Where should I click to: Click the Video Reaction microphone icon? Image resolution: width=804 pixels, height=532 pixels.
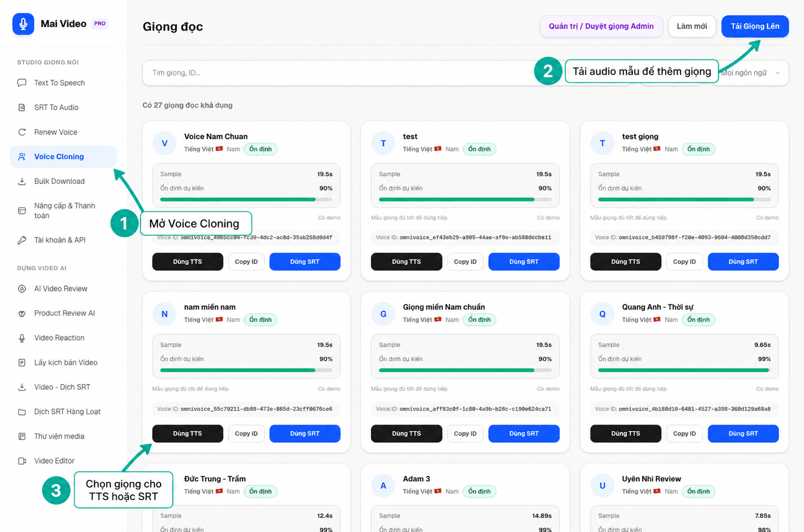[x=22, y=338]
